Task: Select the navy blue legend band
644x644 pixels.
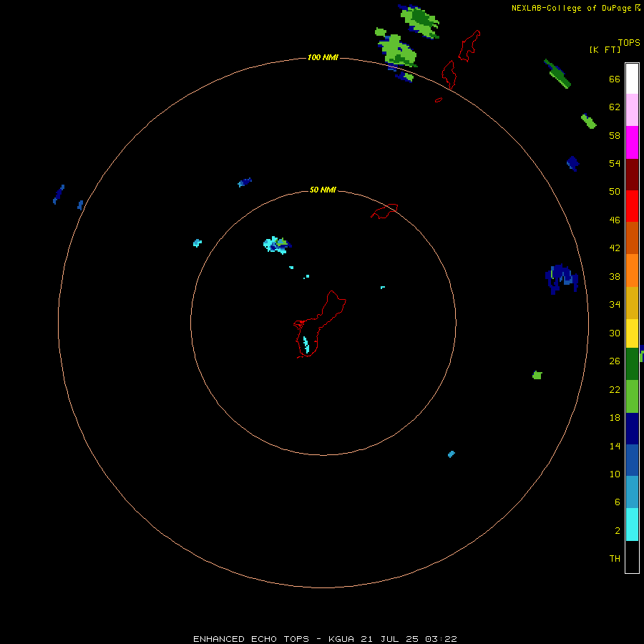Action: [632, 429]
